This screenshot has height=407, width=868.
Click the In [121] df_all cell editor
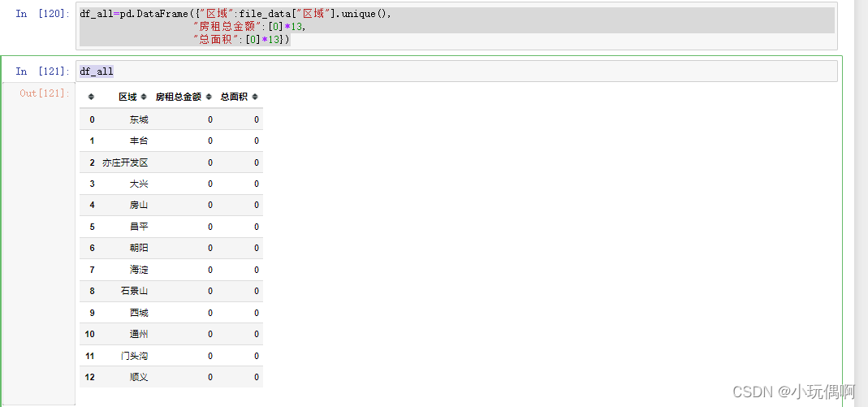pyautogui.click(x=456, y=71)
